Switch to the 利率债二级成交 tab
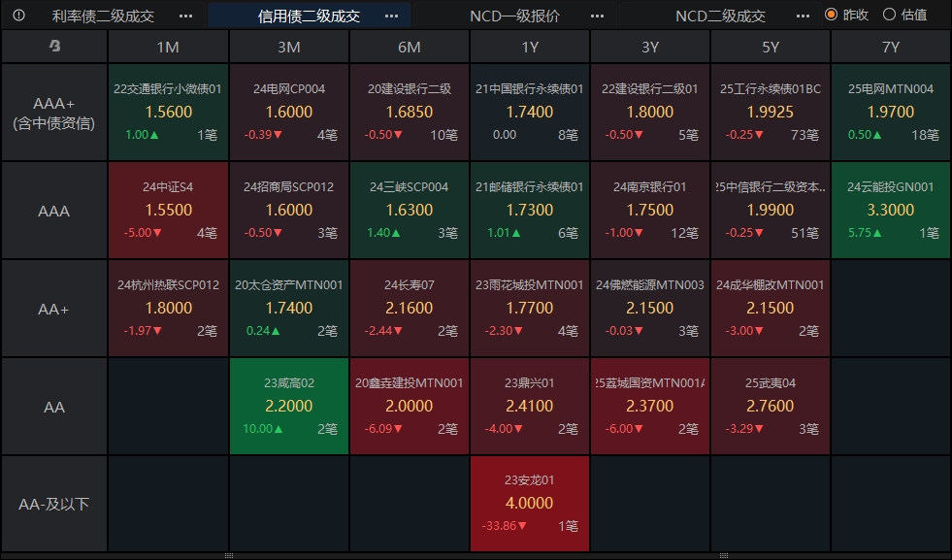The height and width of the screenshot is (560, 952). click(x=103, y=16)
